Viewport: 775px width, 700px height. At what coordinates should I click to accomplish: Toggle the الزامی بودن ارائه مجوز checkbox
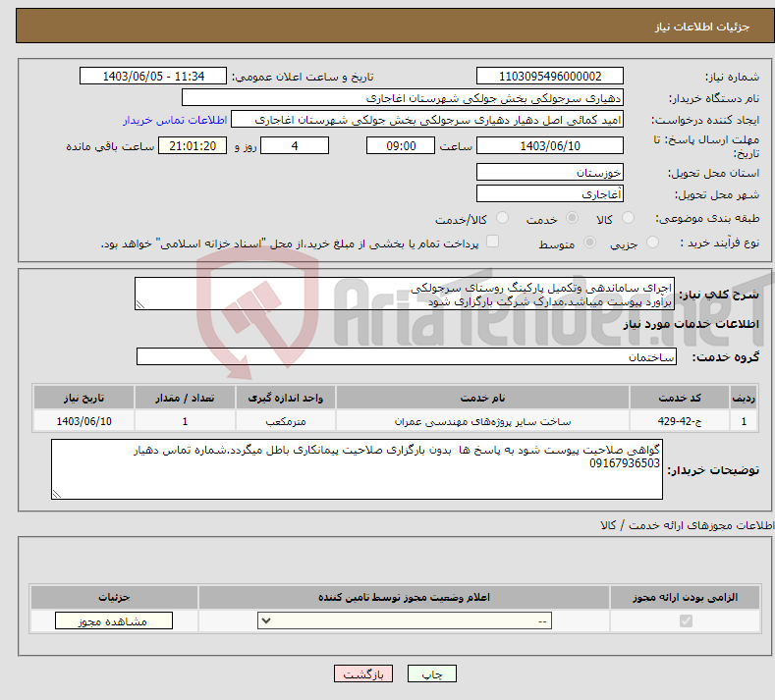686,620
